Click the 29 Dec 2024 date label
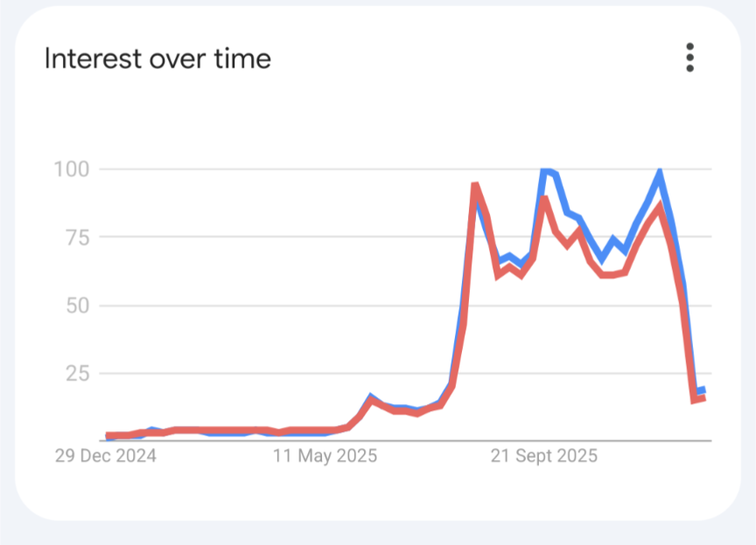The height and width of the screenshot is (545, 756). click(104, 456)
